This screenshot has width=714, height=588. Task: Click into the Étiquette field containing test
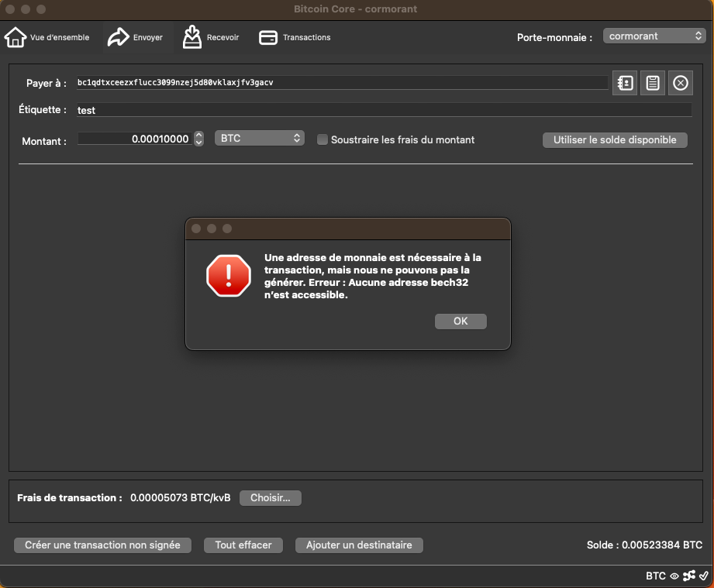[383, 111]
